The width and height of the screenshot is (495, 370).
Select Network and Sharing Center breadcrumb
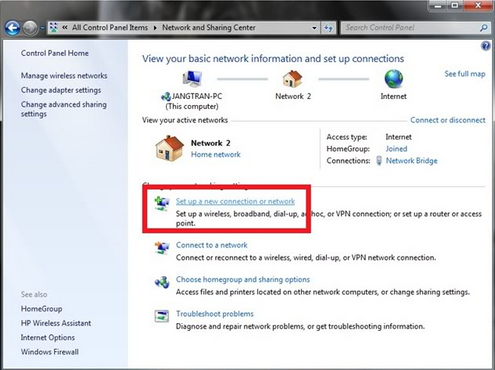pyautogui.click(x=209, y=28)
